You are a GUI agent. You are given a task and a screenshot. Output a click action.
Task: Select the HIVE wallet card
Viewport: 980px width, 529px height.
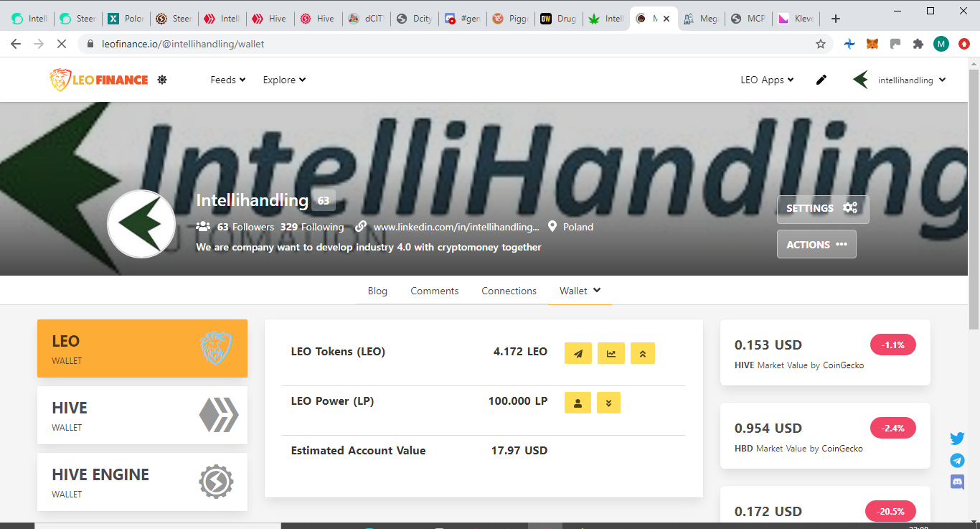(x=142, y=415)
